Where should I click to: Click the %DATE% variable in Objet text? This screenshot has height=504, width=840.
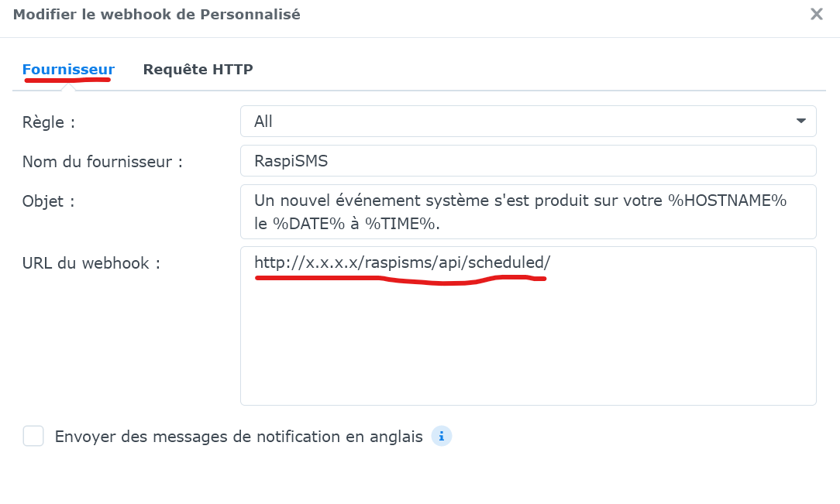308,224
